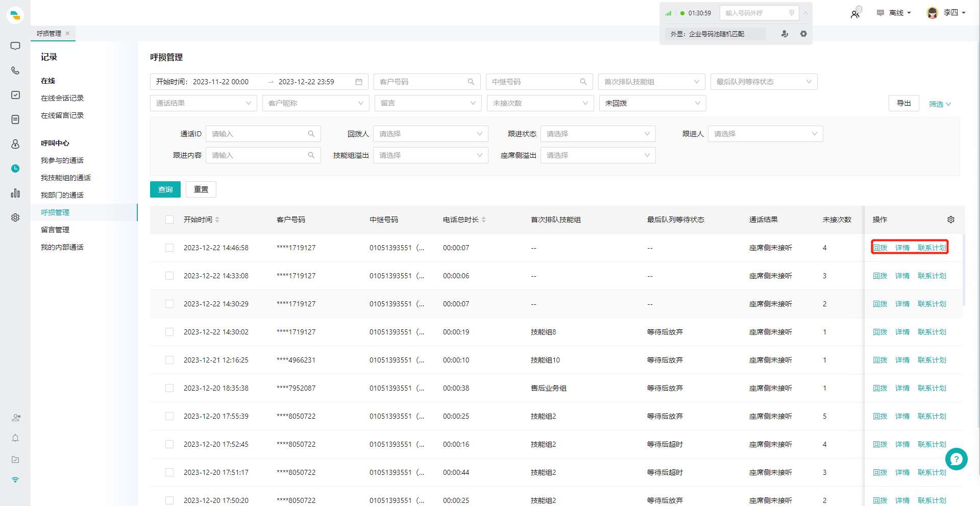Open the phone calls sidebar icon
Screen dimensions: 980x506
click(x=15, y=70)
